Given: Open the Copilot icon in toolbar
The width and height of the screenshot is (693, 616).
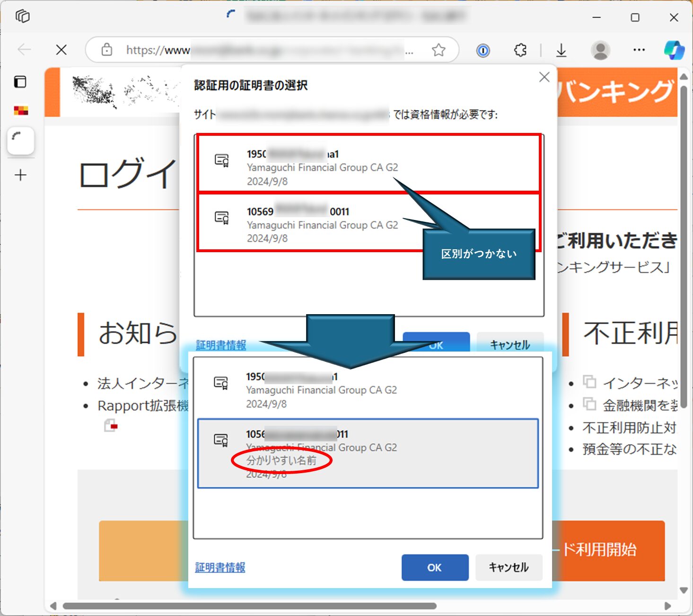Looking at the screenshot, I should click(x=674, y=50).
